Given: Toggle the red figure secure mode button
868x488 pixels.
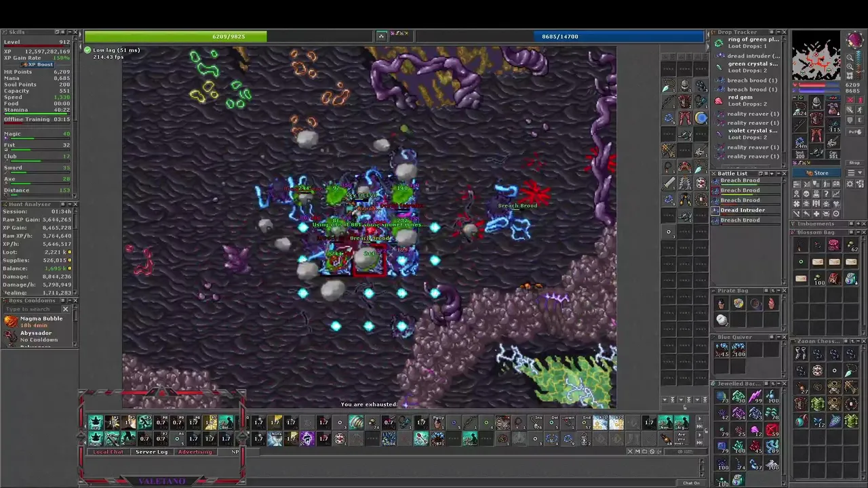Looking at the screenshot, I should tap(860, 100).
